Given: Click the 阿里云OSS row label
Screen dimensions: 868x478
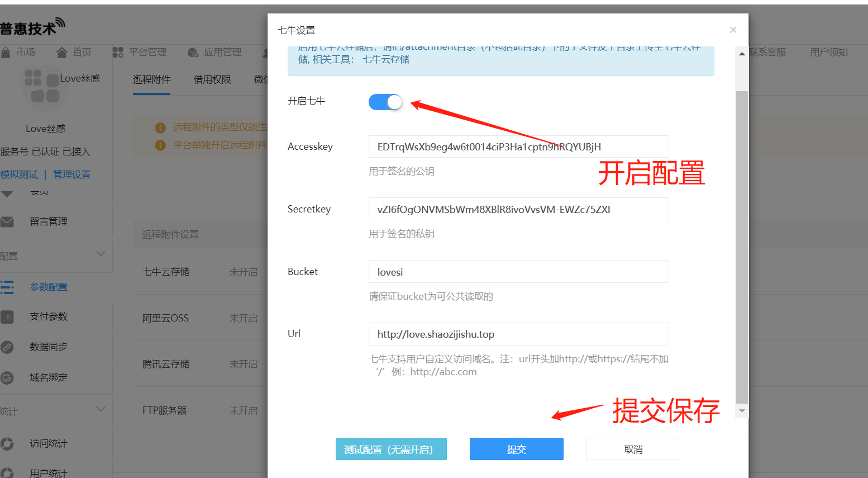Looking at the screenshot, I should coord(165,318).
